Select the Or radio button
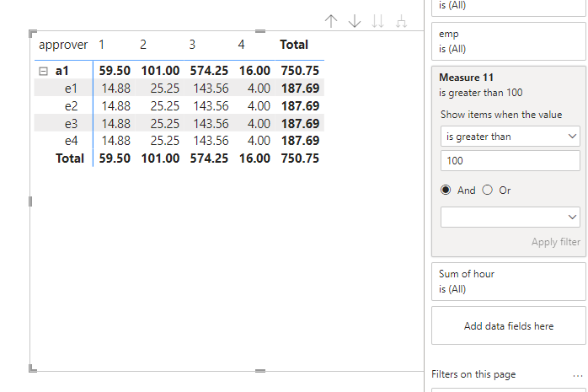Screen dimensions: 588x392 coord(487,190)
